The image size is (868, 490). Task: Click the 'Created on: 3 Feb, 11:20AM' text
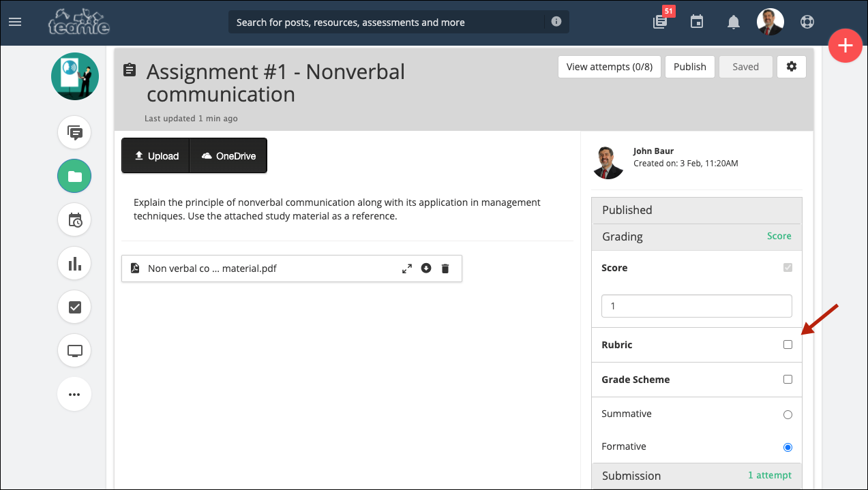click(x=685, y=164)
